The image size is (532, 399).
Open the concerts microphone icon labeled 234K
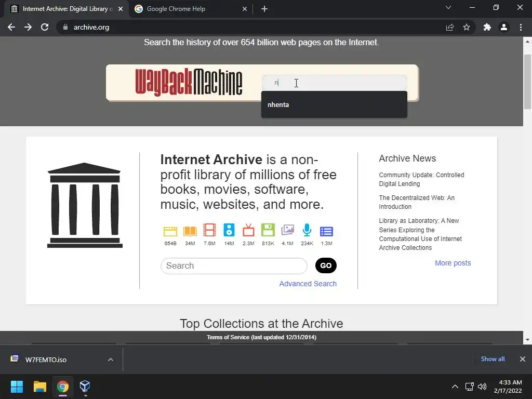(307, 230)
